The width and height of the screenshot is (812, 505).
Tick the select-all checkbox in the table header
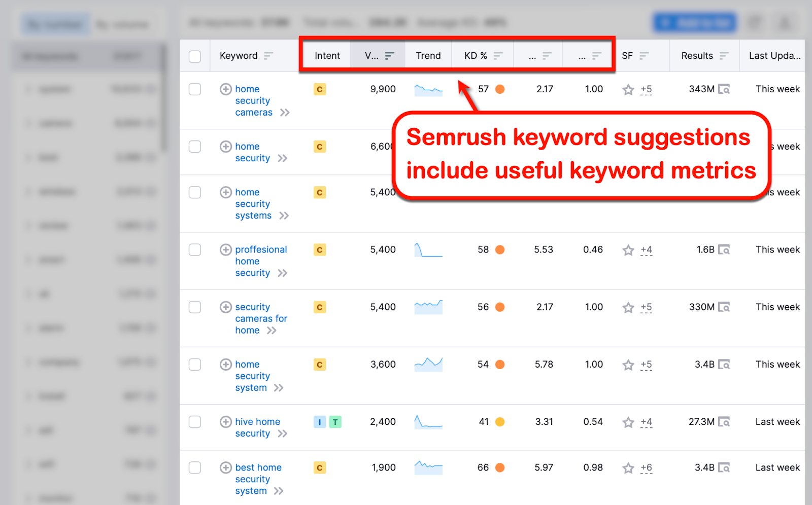point(195,56)
